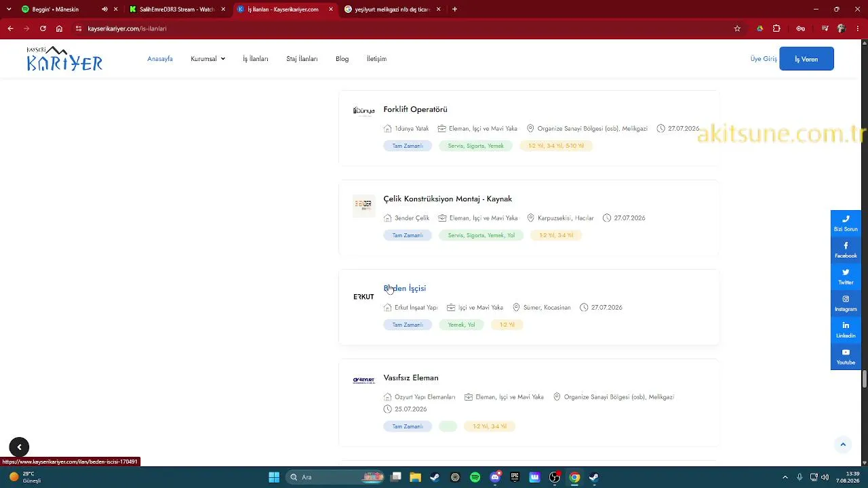Click the İş Veren button

(x=806, y=59)
